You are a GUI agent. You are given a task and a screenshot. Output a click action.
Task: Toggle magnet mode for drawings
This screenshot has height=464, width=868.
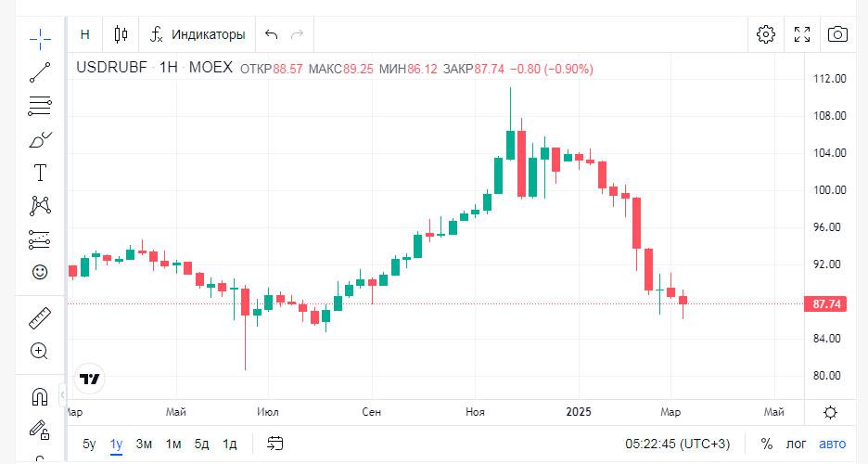click(x=40, y=397)
